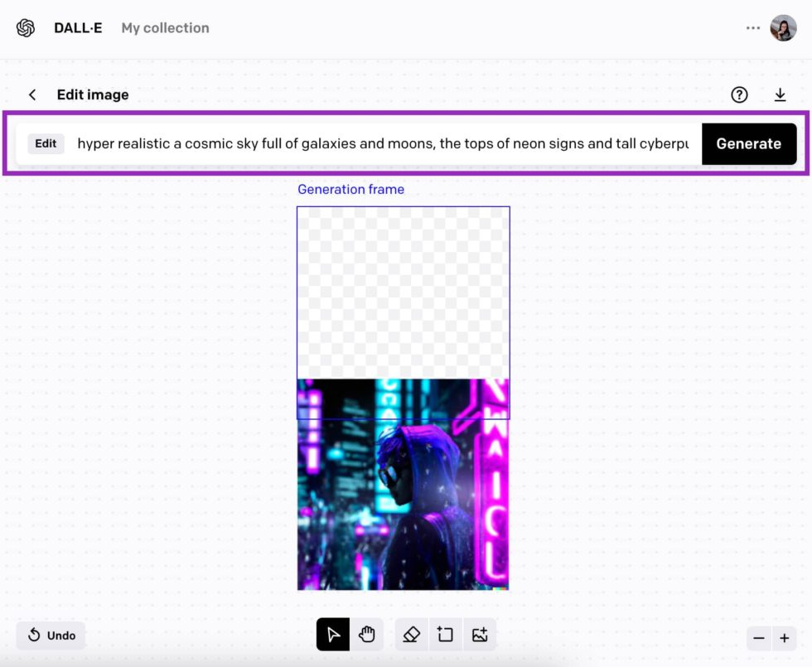Choose the Pan hand tool
Viewport: 812px width, 667px height.
366,635
